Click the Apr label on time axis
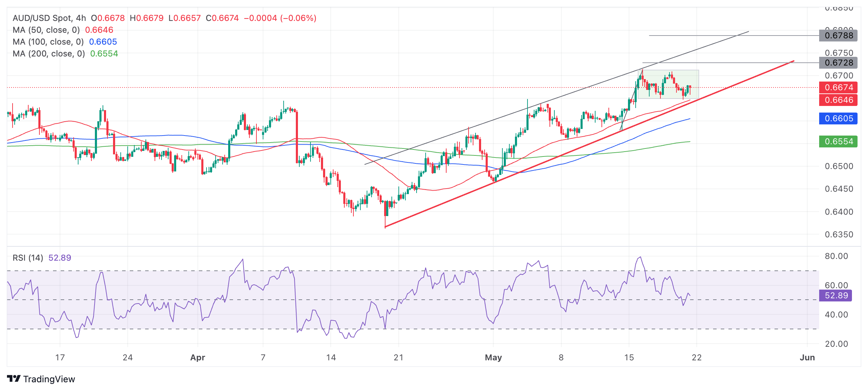Viewport: 868px width, 391px height. pos(197,357)
